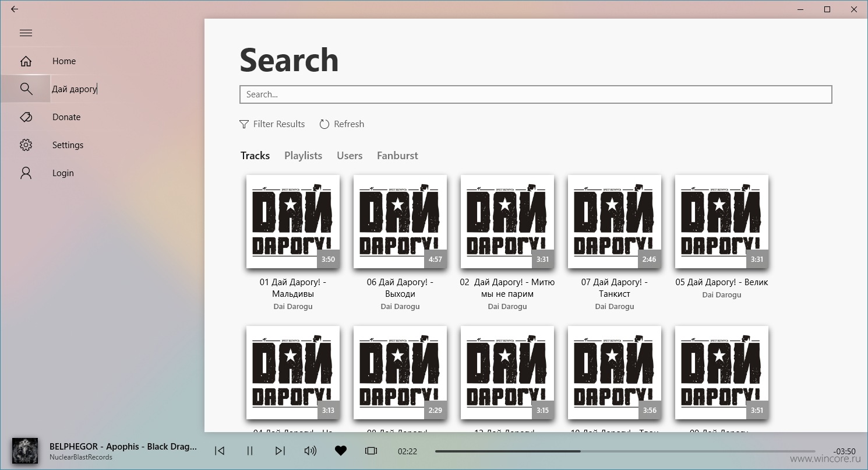Skip to the next track
The image size is (868, 470).
coord(280,451)
